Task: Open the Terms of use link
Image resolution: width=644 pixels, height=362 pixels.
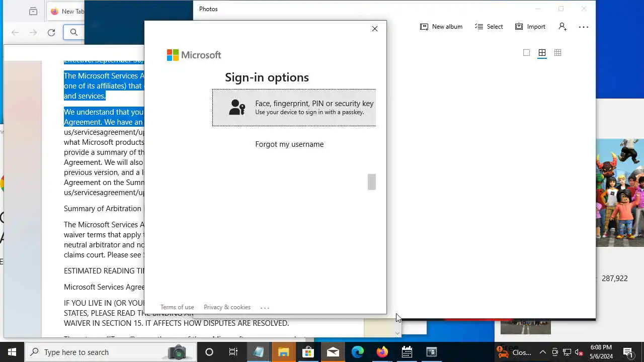Action: 177,307
